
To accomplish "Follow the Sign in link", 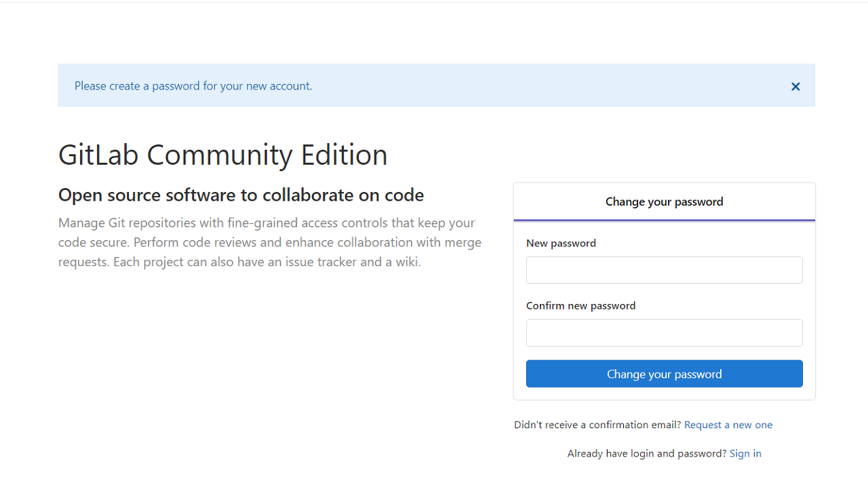I will (x=745, y=453).
